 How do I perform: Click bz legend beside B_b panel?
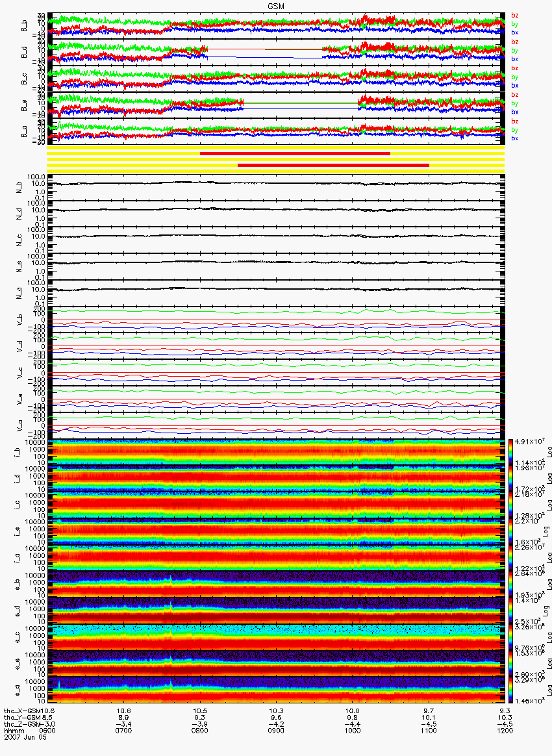coord(515,16)
